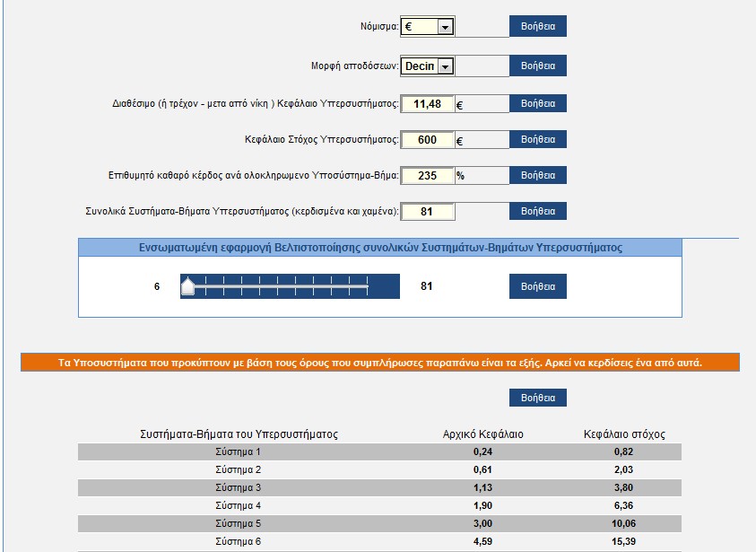Click target capital value 15,39
The width and height of the screenshot is (756, 552).
click(623, 541)
